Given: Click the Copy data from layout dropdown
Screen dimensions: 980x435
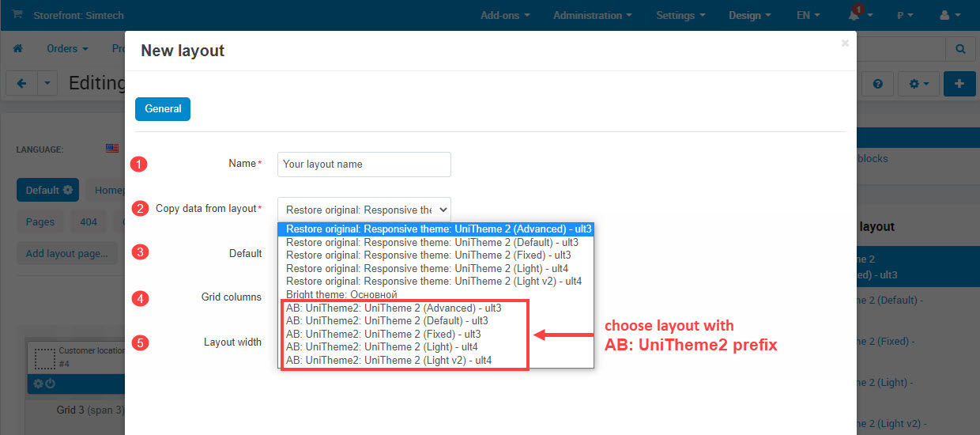Looking at the screenshot, I should tap(364, 210).
